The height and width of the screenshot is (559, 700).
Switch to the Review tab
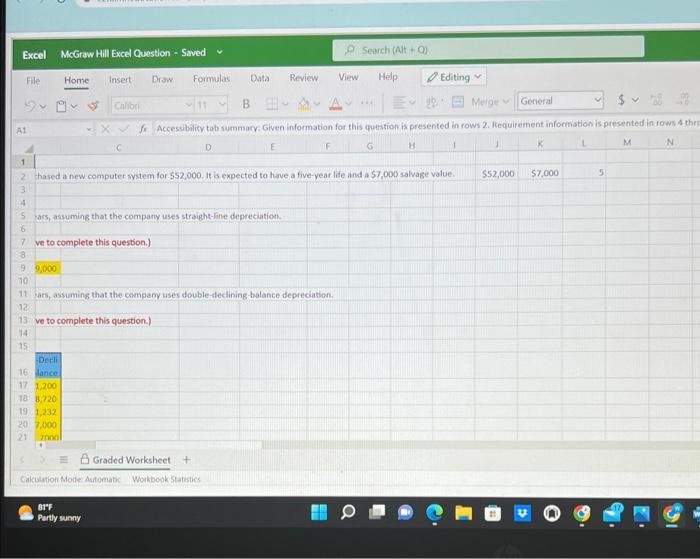(304, 78)
